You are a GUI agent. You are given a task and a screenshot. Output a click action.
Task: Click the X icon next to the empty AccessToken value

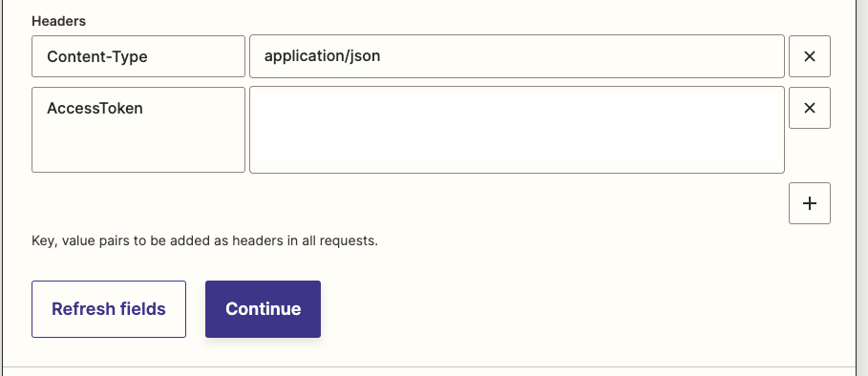810,108
